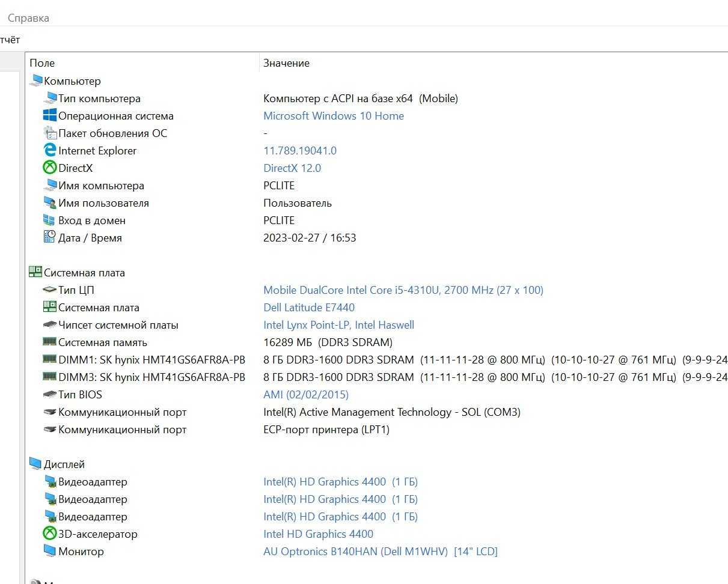Select the Системная память field

[x=103, y=342]
